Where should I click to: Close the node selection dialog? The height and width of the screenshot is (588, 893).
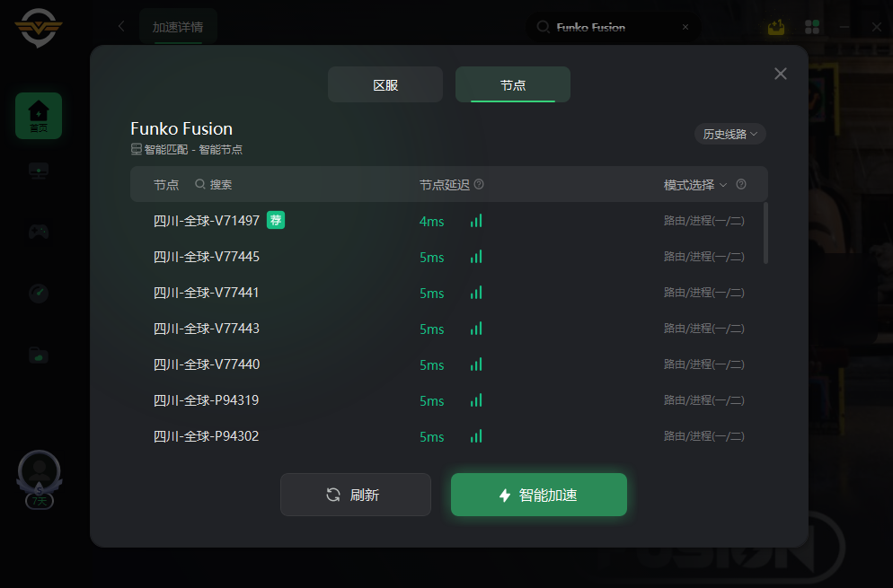pos(780,74)
